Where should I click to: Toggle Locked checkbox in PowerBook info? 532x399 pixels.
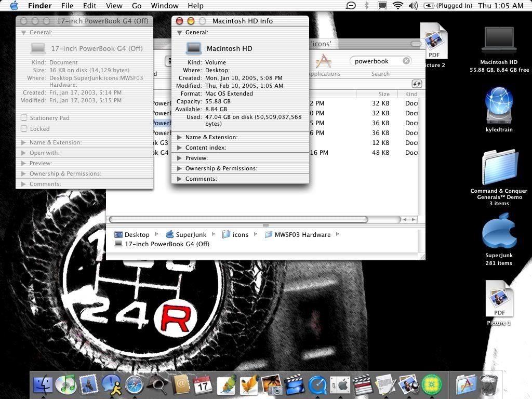(x=24, y=128)
